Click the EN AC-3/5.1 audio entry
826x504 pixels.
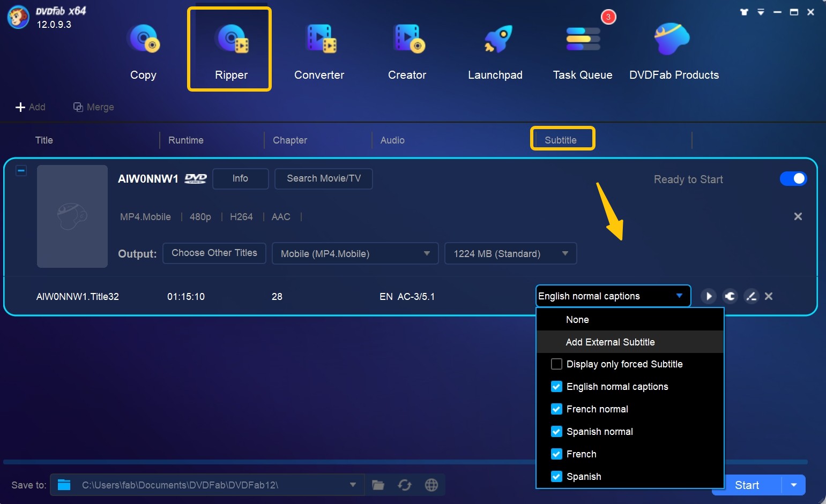coord(407,297)
